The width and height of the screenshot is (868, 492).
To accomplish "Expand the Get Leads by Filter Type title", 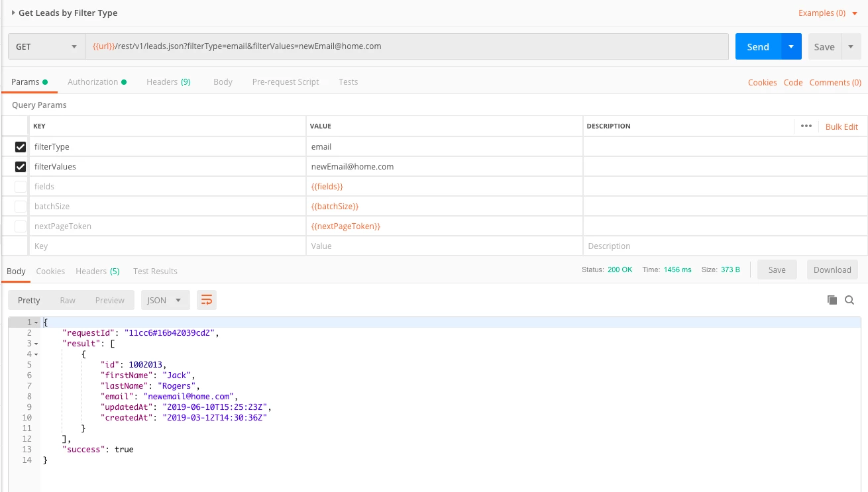I will (x=13, y=13).
